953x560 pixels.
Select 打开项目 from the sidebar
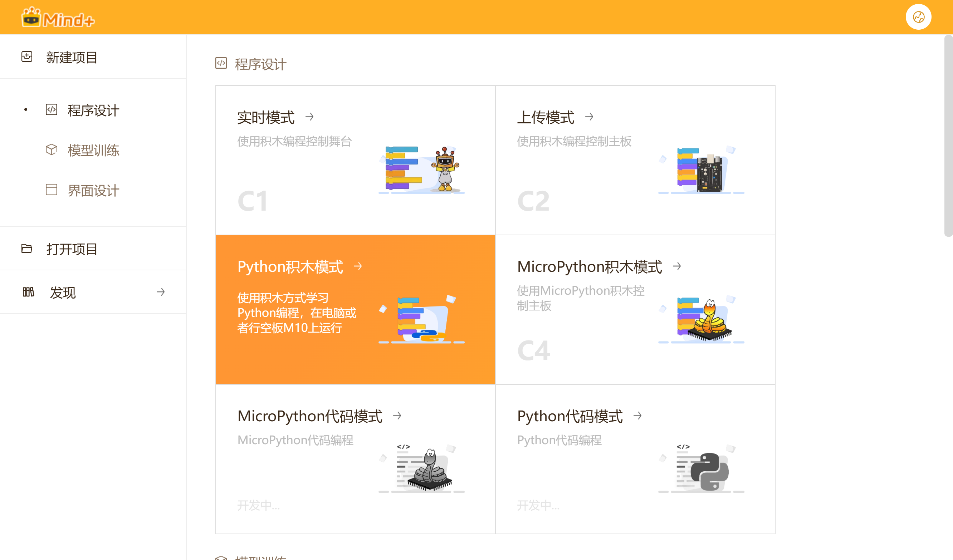coord(72,249)
